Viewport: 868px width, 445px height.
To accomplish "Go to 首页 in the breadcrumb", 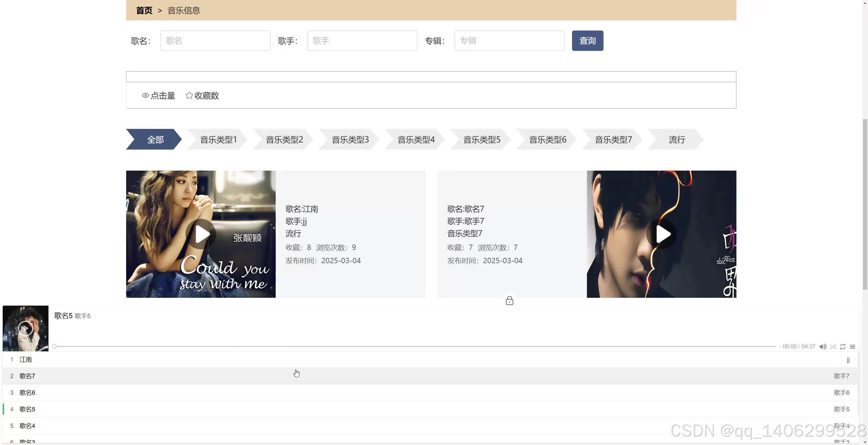I will click(144, 11).
